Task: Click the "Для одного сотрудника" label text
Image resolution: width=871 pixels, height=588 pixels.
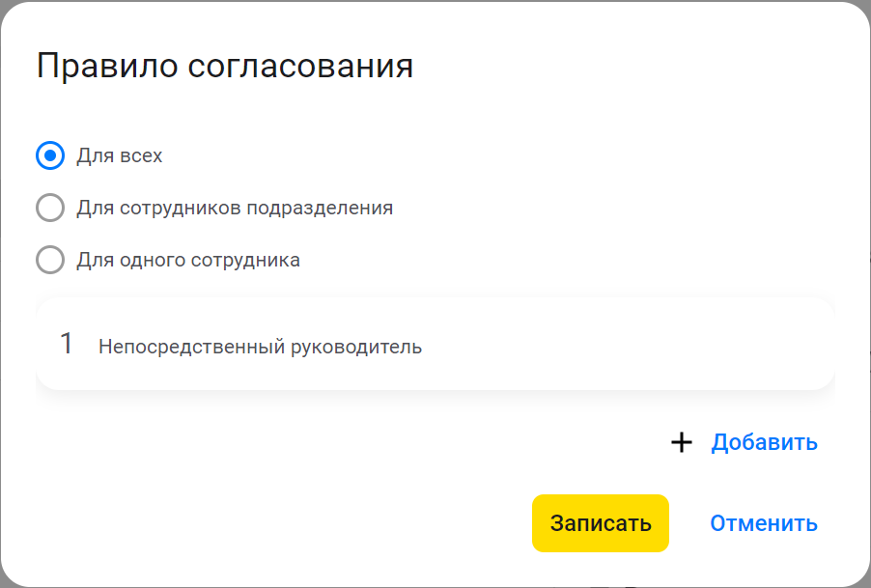Action: coord(188,260)
